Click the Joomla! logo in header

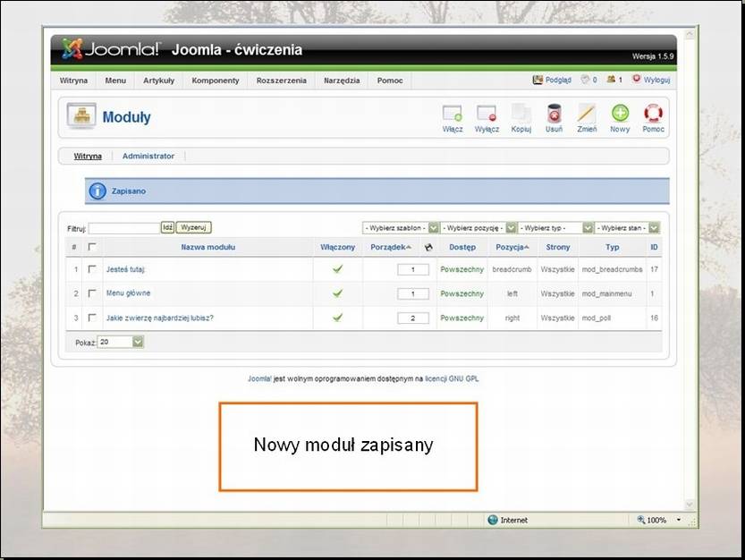point(111,49)
